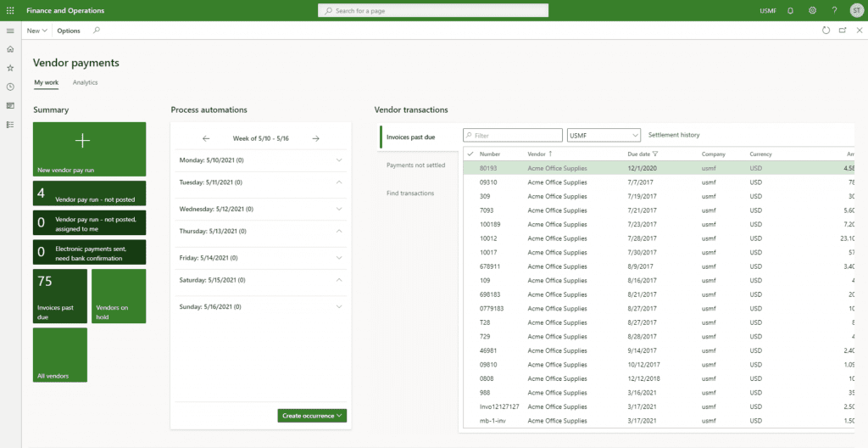Viewport: 868px width, 448px height.
Task: Open Electronic payments sent tile
Action: tap(90, 252)
